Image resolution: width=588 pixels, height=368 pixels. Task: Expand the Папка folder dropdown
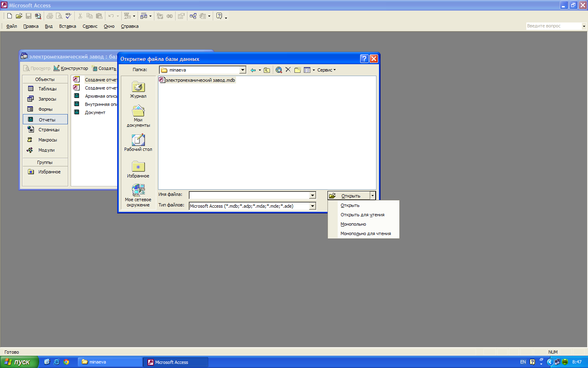coord(243,70)
